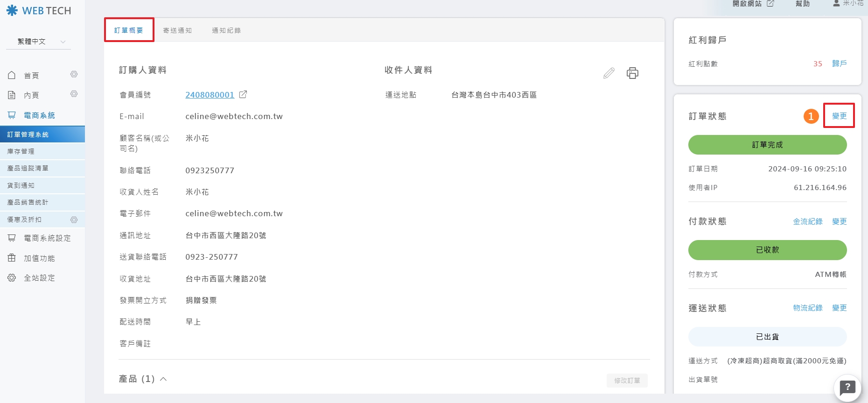868x403 pixels.
Task: Switch to the 通知紀錄 tab
Action: 226,30
